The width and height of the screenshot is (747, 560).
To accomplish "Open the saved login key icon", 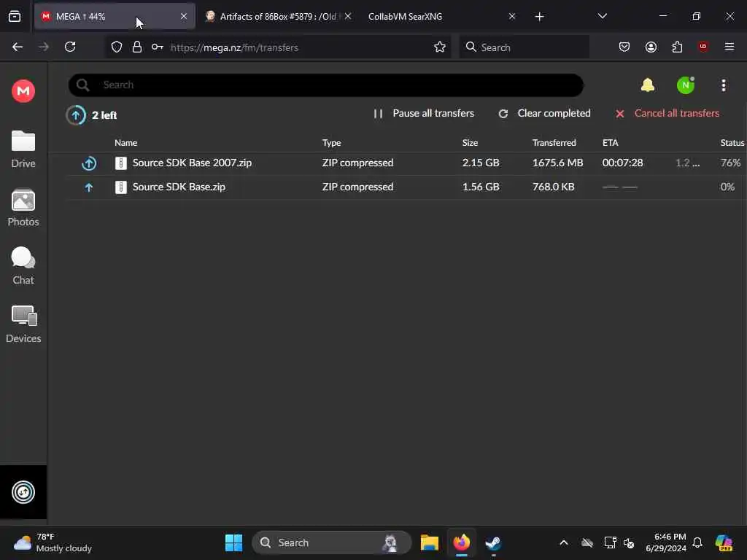I will coord(158,47).
